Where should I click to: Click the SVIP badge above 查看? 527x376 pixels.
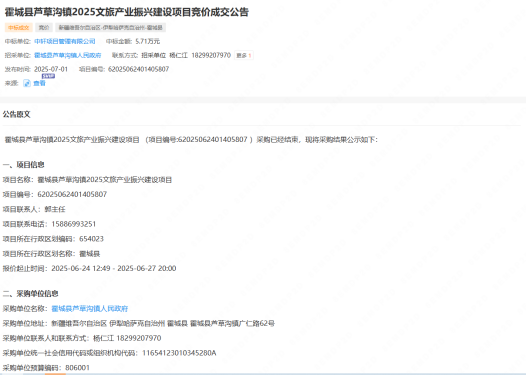[48, 76]
